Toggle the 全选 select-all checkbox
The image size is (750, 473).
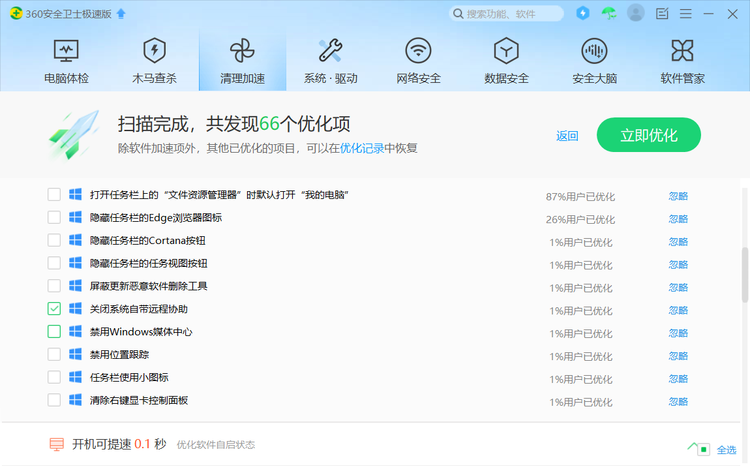704,450
